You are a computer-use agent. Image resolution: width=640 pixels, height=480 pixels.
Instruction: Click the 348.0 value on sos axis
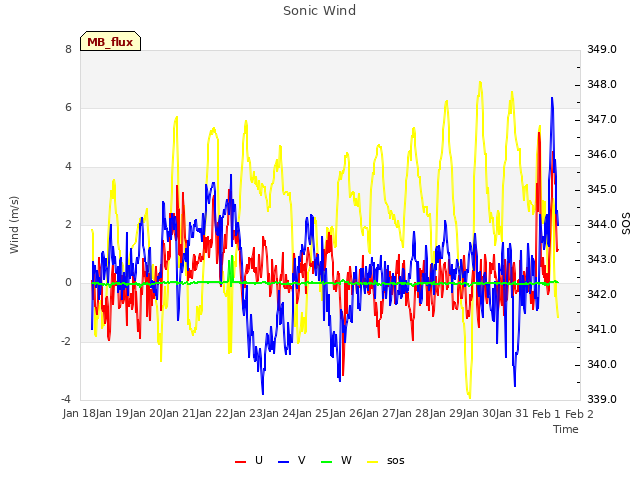click(602, 84)
